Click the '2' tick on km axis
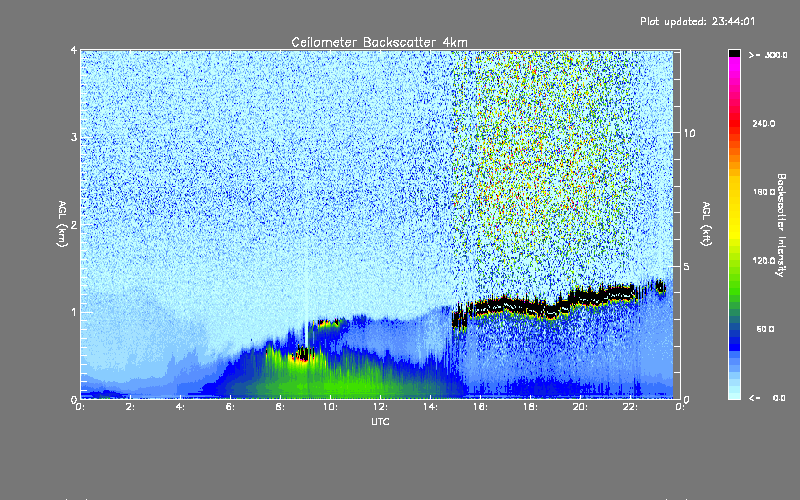Screen dimensions: 800x500 click(x=74, y=225)
